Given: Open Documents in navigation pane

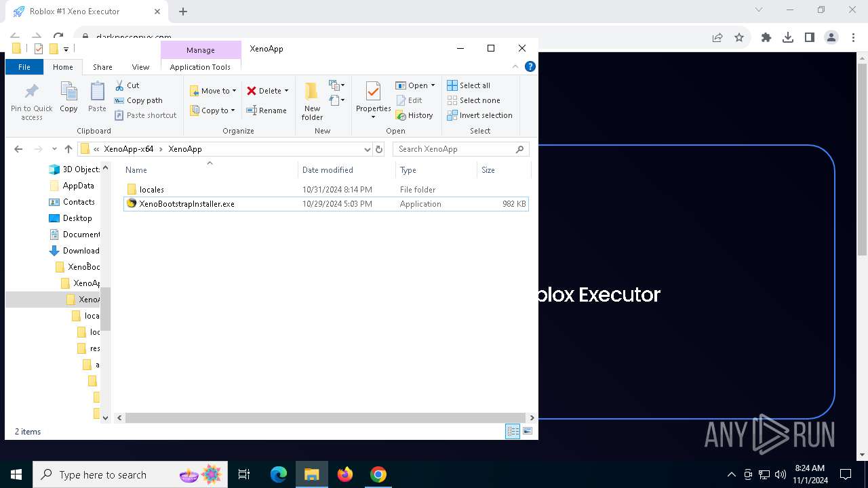Looking at the screenshot, I should [74, 235].
